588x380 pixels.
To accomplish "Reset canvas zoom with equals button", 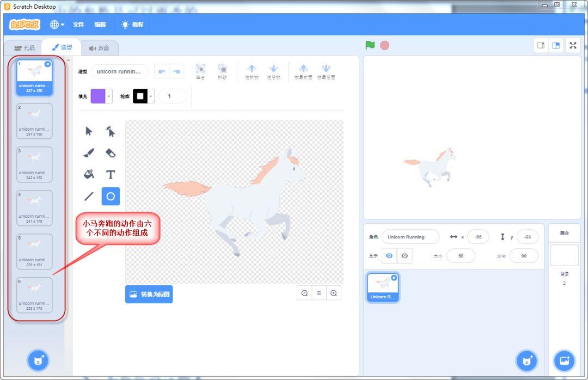I will [x=318, y=293].
